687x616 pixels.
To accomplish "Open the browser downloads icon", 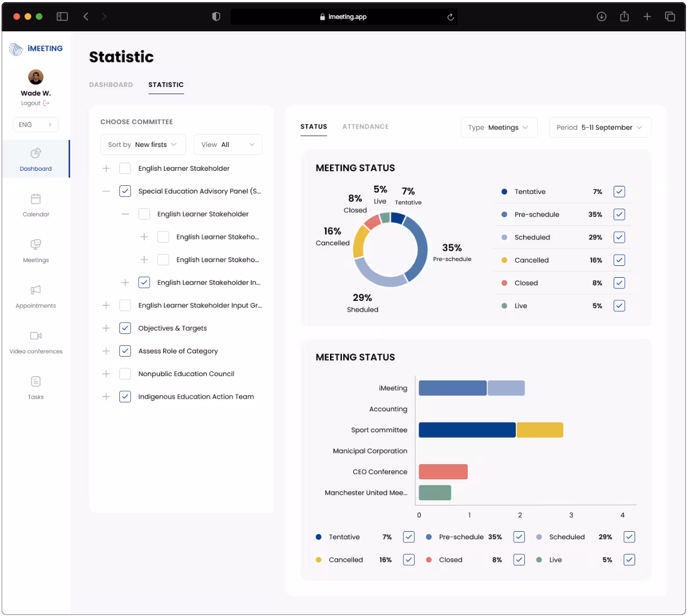I will click(x=601, y=17).
